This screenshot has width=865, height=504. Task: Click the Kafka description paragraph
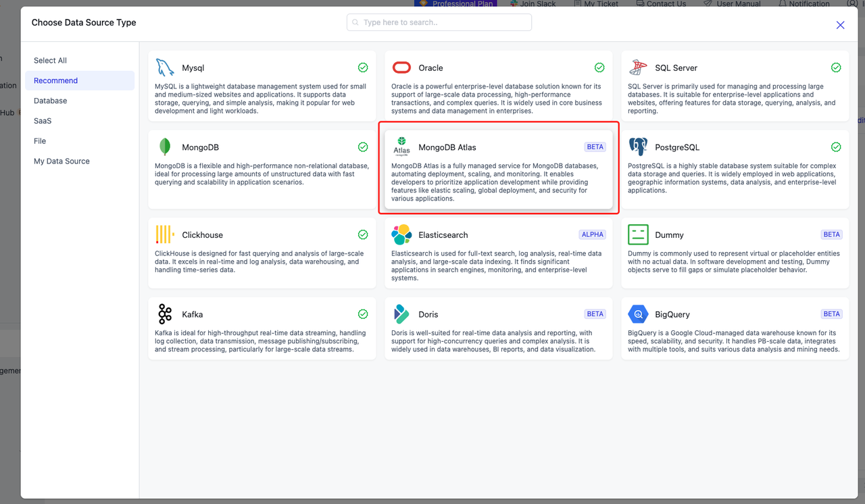(x=261, y=341)
